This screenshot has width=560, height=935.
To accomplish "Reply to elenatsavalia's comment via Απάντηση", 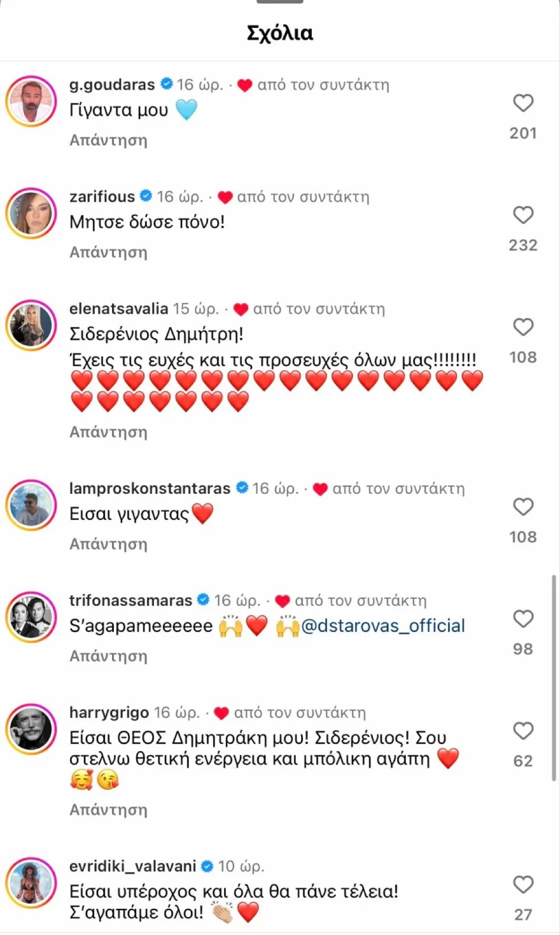I will [x=108, y=432].
